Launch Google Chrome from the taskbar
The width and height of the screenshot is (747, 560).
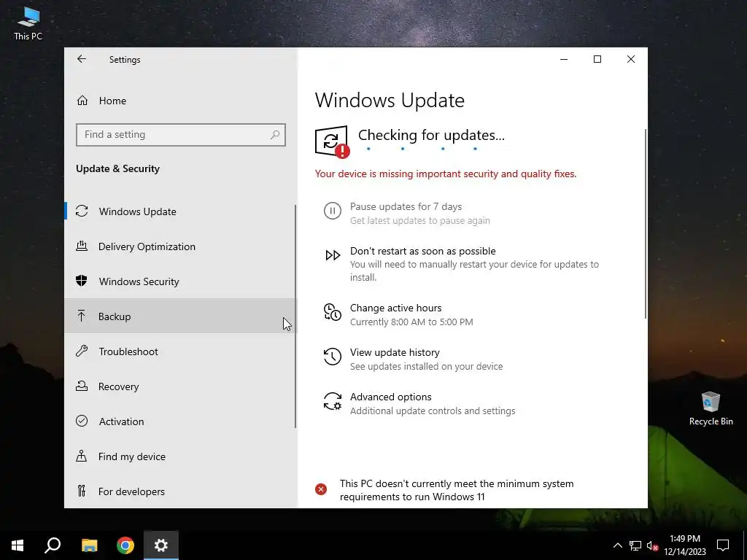(x=125, y=545)
